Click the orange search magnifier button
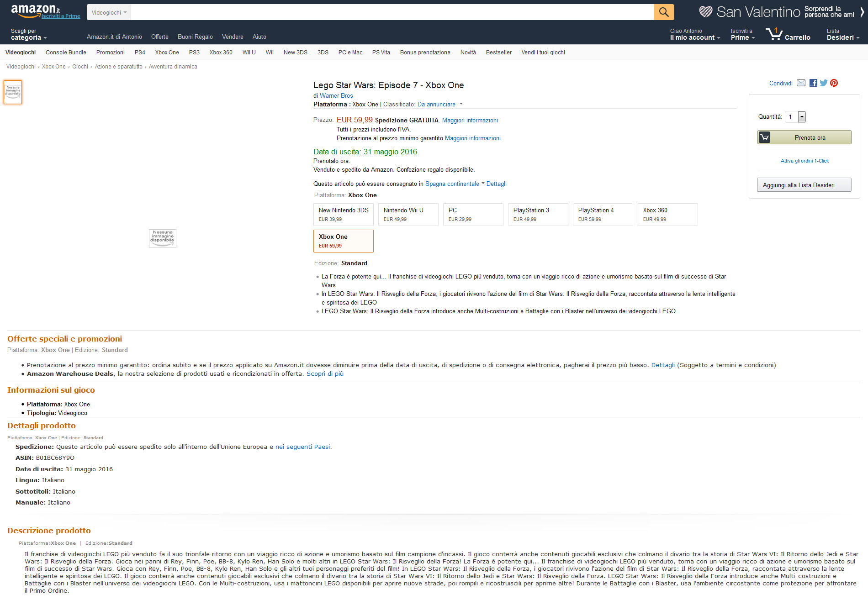The image size is (868, 605). tap(664, 12)
